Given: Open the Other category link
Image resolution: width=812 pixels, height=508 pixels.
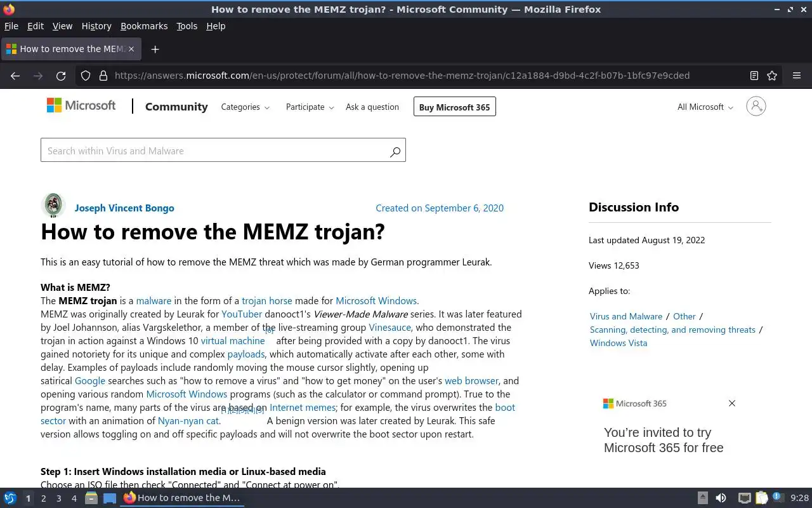Looking at the screenshot, I should pyautogui.click(x=684, y=316).
